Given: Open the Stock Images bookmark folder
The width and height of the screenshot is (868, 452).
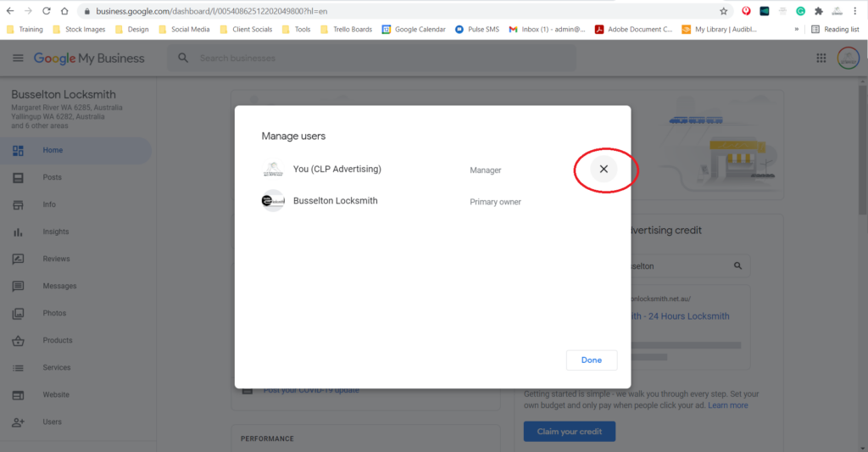Looking at the screenshot, I should [x=79, y=30].
